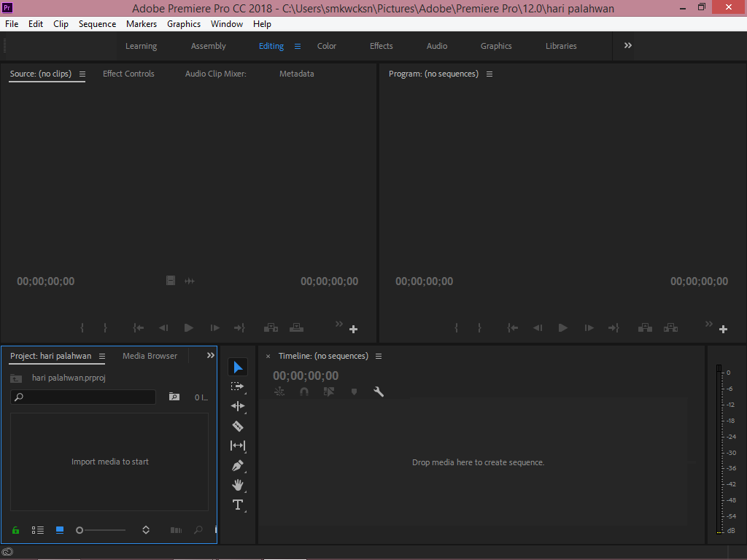Play in Source monitor
This screenshot has height=560, width=747.
[189, 327]
